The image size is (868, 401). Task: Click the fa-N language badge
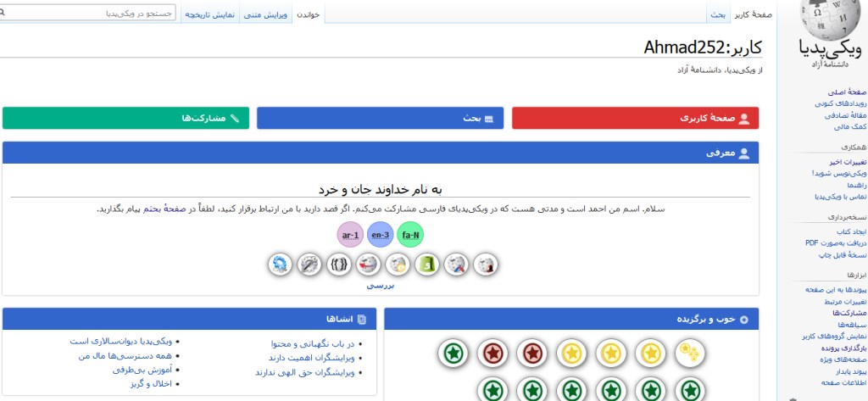click(409, 235)
